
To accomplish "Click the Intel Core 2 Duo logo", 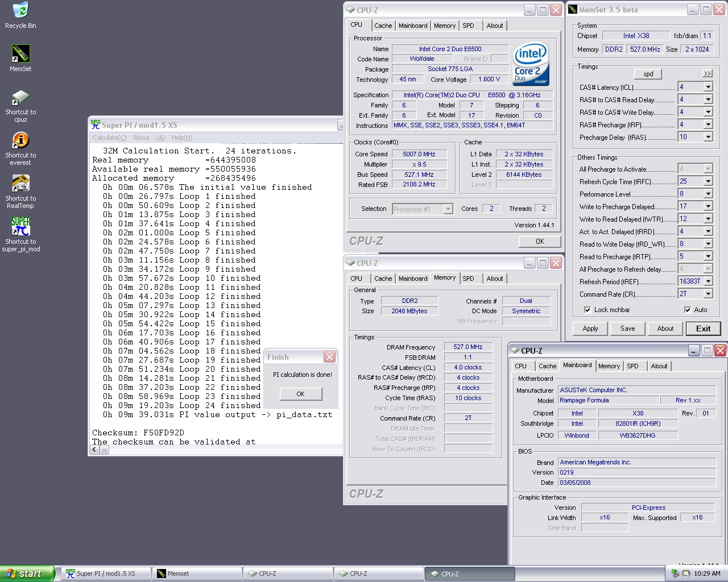I will click(x=531, y=64).
